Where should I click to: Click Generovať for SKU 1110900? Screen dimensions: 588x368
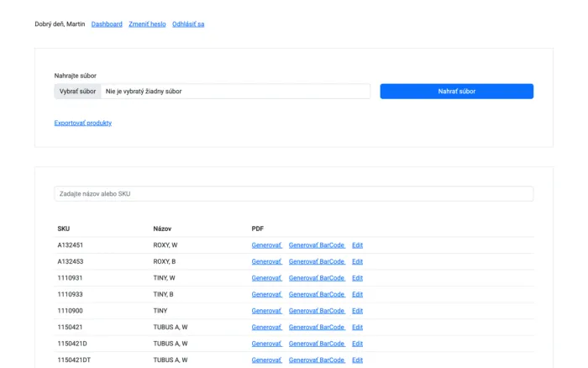coord(266,311)
